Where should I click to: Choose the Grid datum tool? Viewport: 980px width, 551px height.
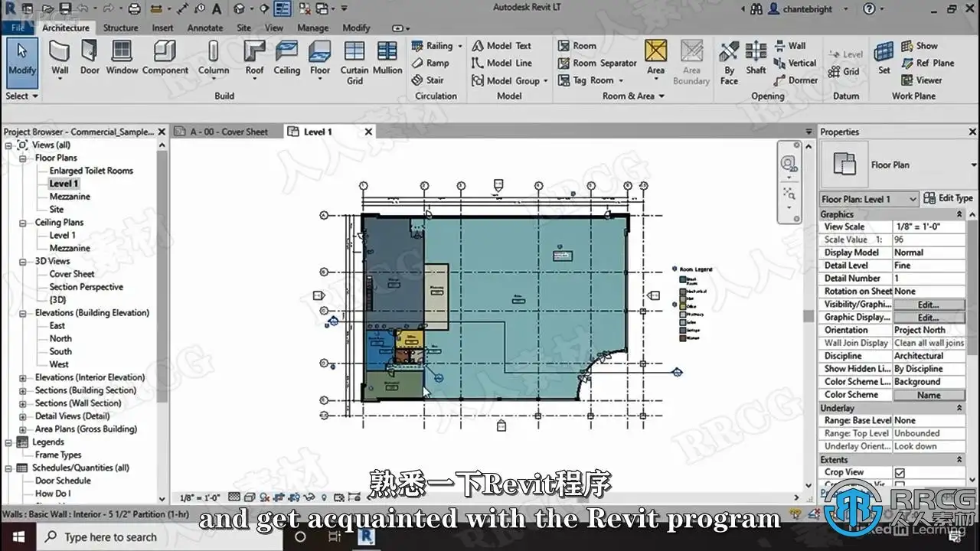coord(845,72)
